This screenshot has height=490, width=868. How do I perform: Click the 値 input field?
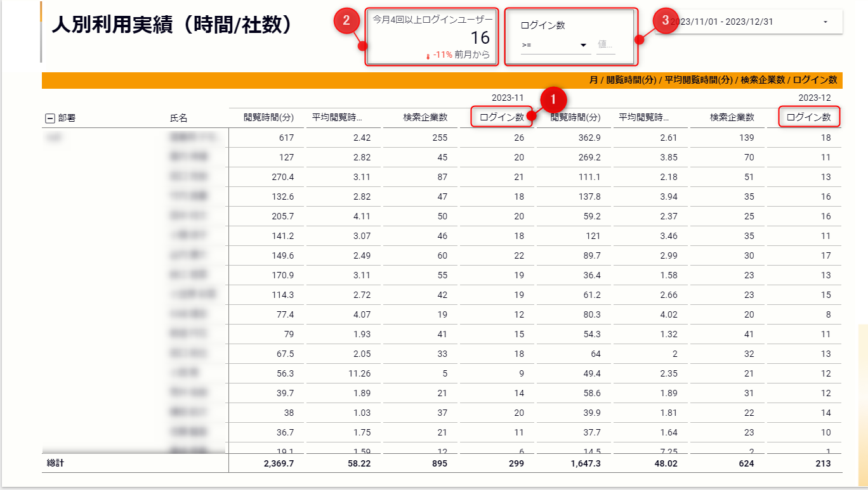tap(605, 45)
